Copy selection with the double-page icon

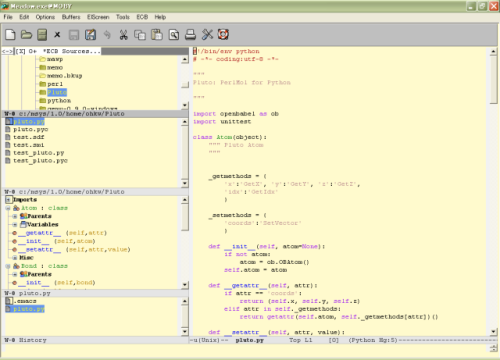[140, 35]
